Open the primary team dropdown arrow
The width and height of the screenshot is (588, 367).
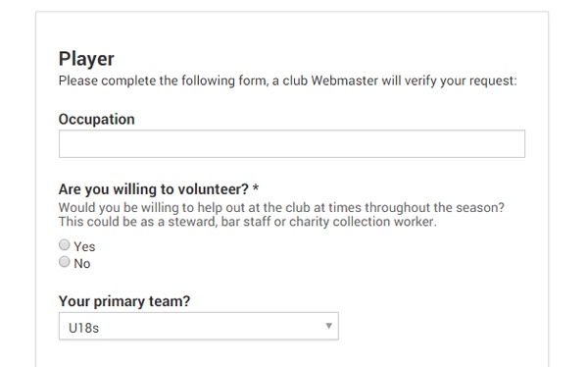pos(328,326)
